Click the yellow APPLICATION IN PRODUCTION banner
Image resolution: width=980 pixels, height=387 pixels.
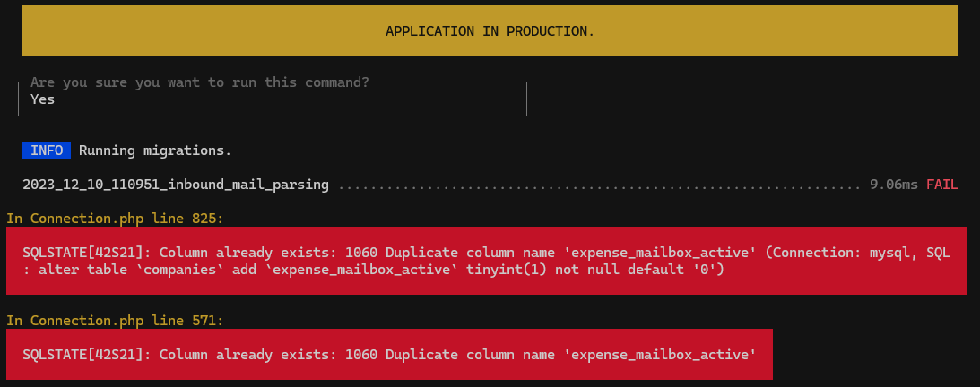tap(490, 31)
